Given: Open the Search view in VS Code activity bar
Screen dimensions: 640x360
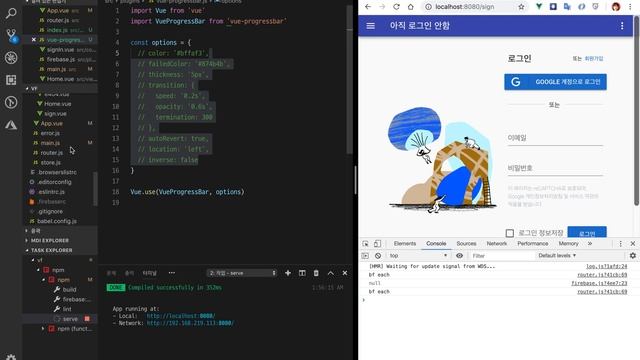Looking at the screenshot, I should click(11, 13).
